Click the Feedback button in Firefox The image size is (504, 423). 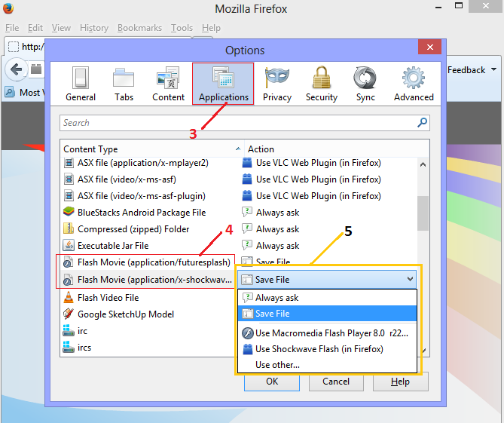coord(472,70)
